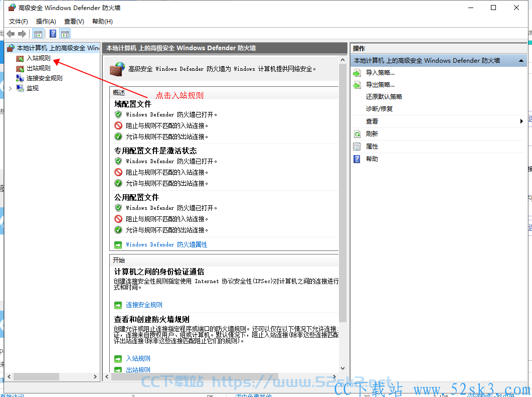Click the 入站规则 brick wall icon in tree
Viewport: 532px width, 397px height.
coord(20,58)
